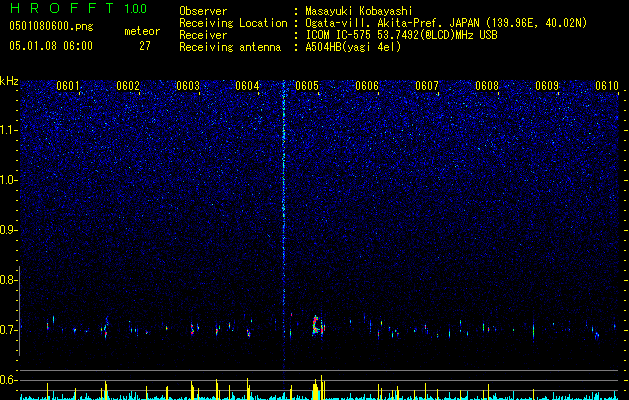Viewport: 629px width, 400px height.
Task: Click the HROFFT title text
Action: click(63, 8)
